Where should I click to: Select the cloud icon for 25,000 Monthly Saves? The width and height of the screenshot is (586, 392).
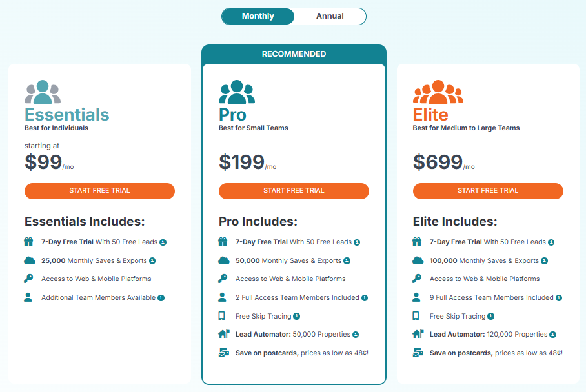pyautogui.click(x=30, y=260)
